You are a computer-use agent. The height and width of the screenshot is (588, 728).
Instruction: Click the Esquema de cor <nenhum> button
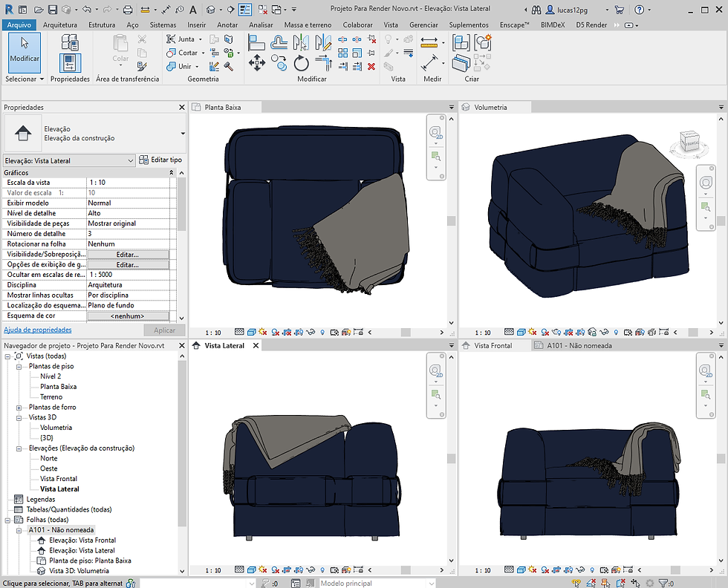point(128,316)
